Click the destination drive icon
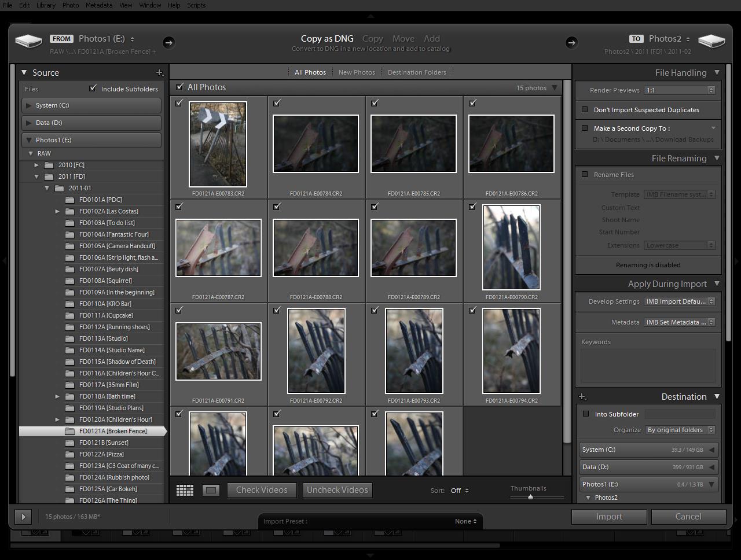 (x=711, y=41)
